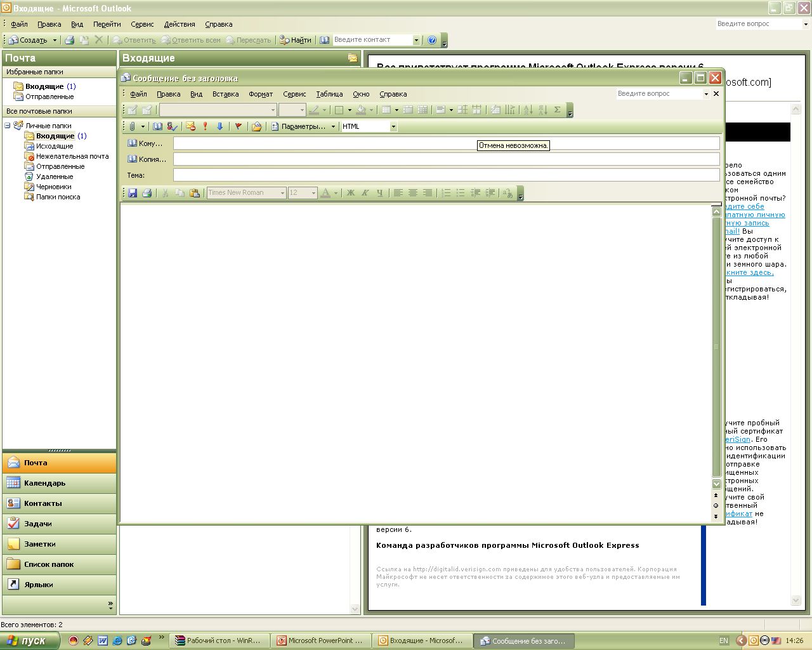This screenshot has height=650, width=812.
Task: Add a follow-up flag to the message
Action: [238, 126]
